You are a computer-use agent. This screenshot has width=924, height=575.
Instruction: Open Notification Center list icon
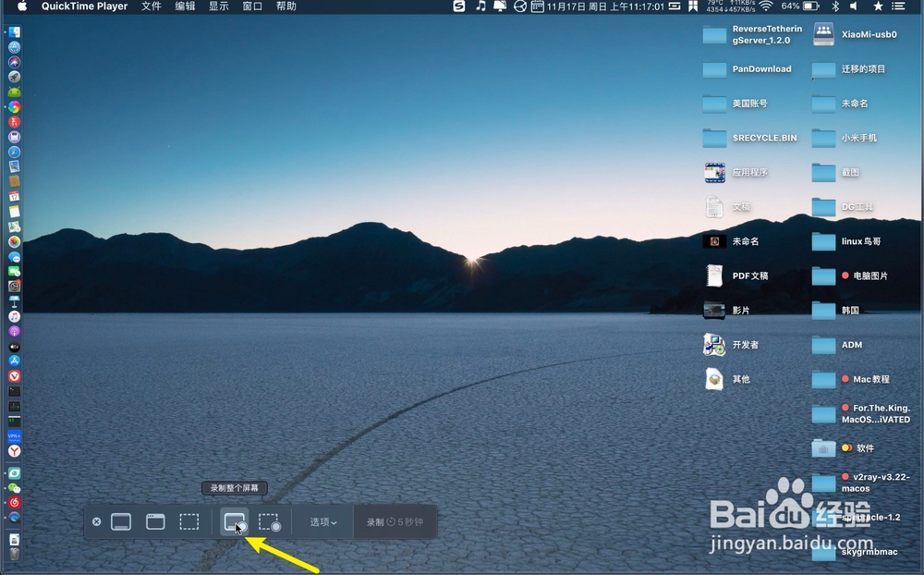[899, 6]
